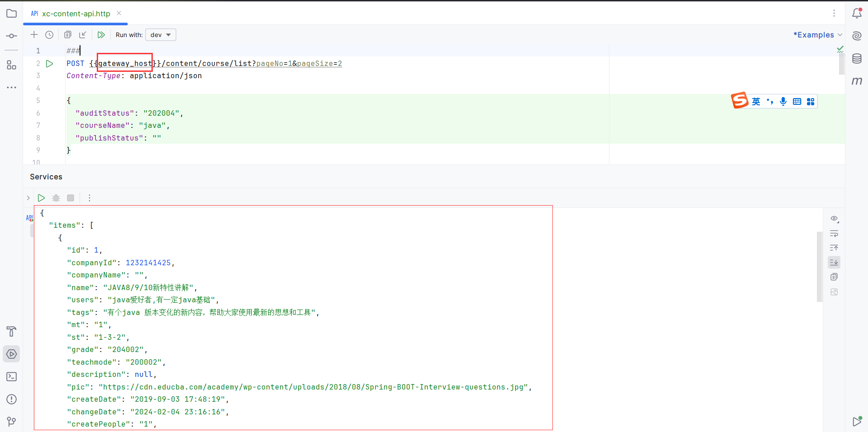Viewport: 868px width, 432px height.
Task: Open the run widget bottom right
Action: [x=857, y=421]
